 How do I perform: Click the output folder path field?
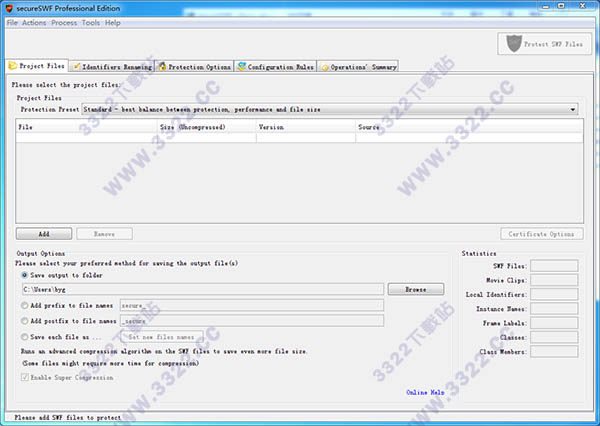[x=203, y=289]
